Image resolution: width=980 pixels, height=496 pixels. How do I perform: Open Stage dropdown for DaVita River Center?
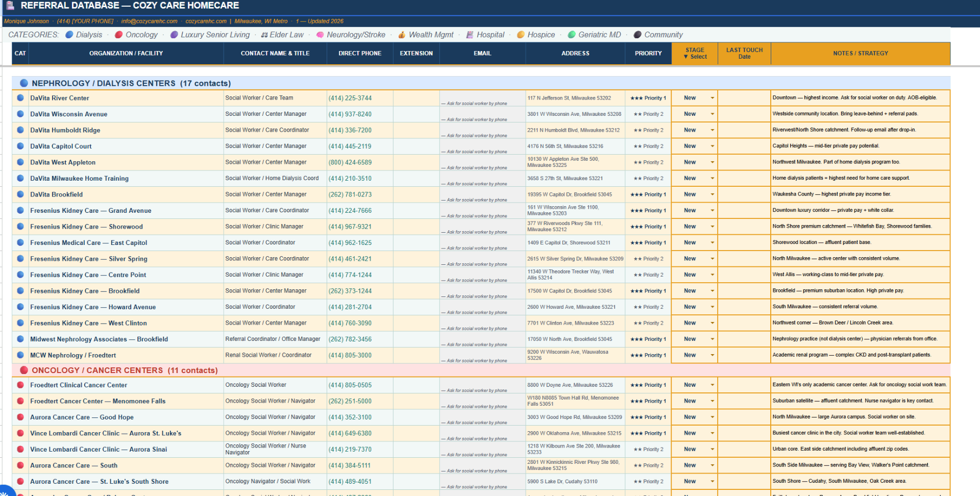(713, 98)
